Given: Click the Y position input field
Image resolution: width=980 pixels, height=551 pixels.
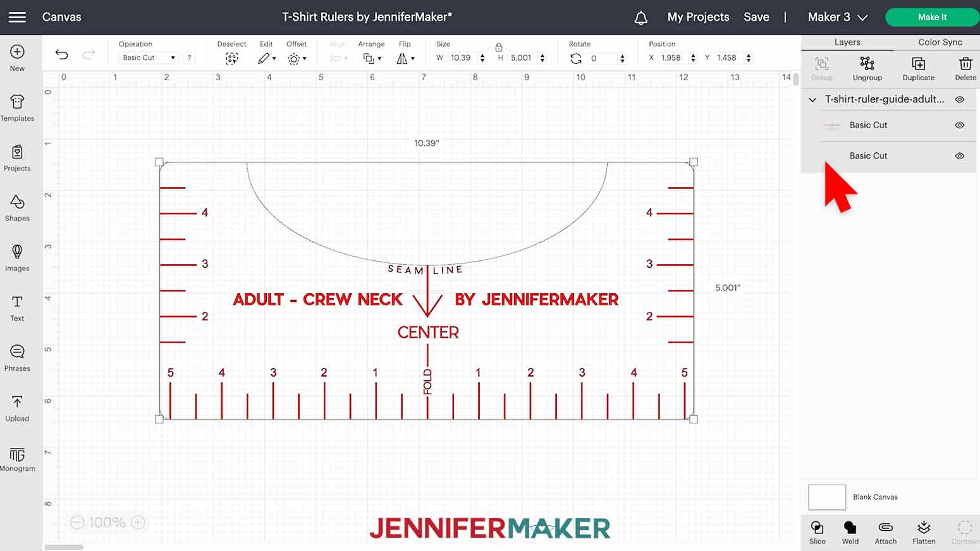Looking at the screenshot, I should pyautogui.click(x=729, y=58).
